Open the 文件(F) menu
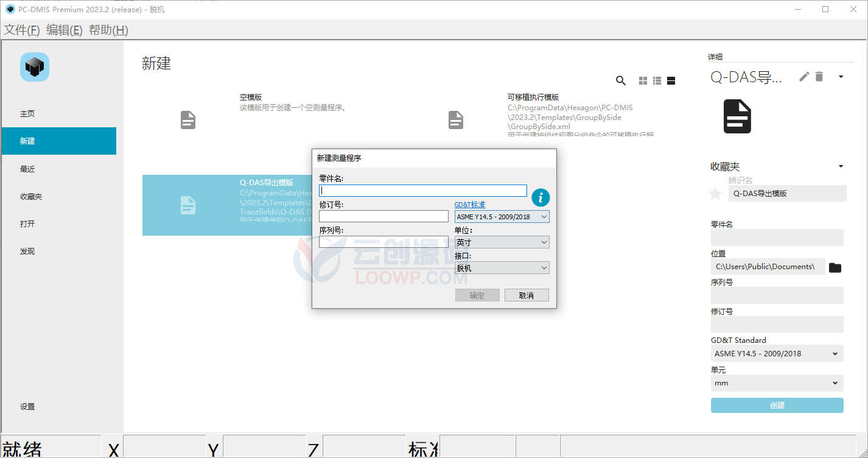868x458 pixels. 22,30
